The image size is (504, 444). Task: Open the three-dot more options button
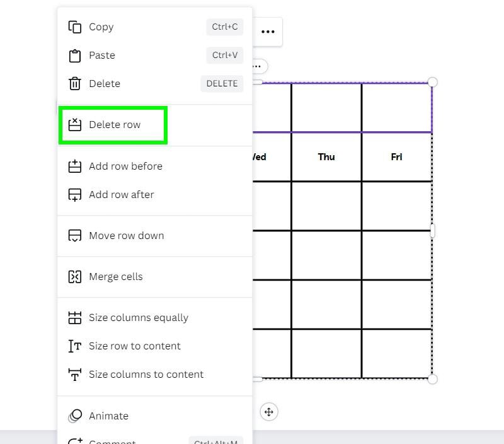pos(268,32)
